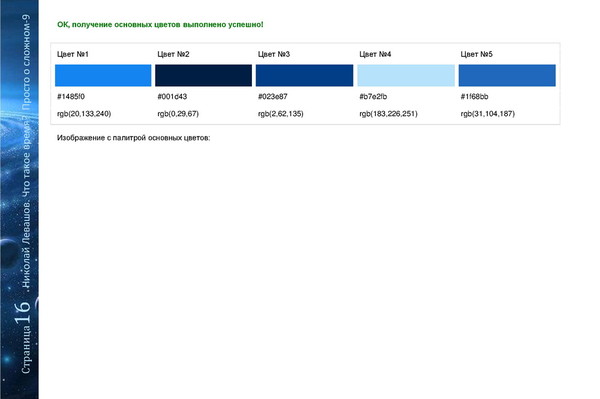
Task: Pick the #023e87 deep blue swatch
Action: coord(304,75)
